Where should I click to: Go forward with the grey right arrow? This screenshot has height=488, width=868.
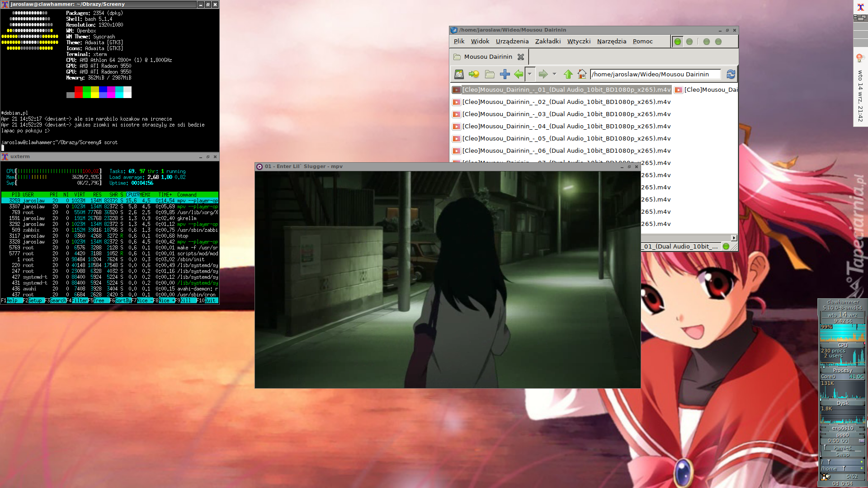click(543, 74)
